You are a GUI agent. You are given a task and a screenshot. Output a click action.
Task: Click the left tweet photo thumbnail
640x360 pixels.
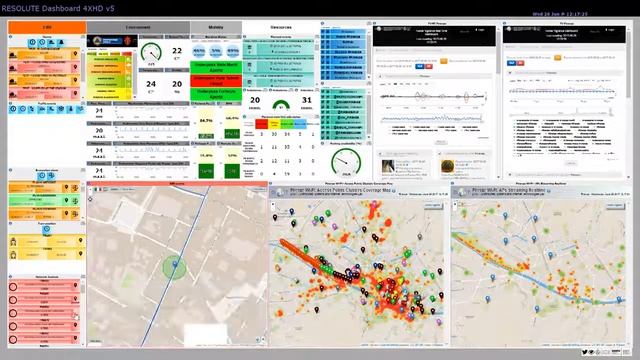pyautogui.click(x=388, y=167)
